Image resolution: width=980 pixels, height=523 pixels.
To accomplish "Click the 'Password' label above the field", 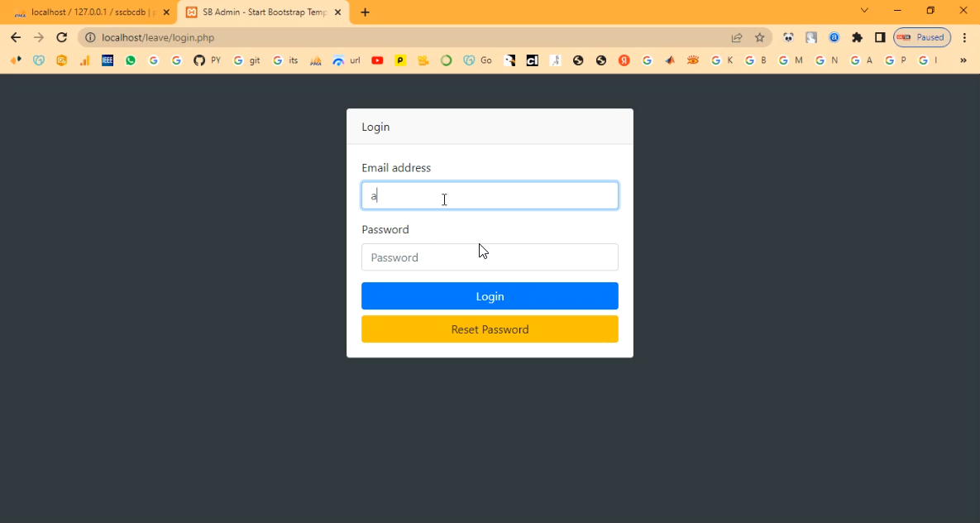I will 385,229.
